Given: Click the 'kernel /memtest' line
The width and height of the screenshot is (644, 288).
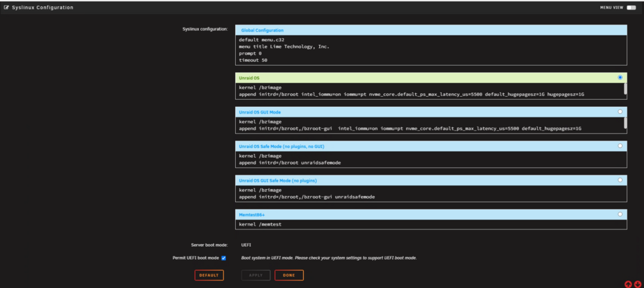Looking at the screenshot, I should [x=260, y=224].
